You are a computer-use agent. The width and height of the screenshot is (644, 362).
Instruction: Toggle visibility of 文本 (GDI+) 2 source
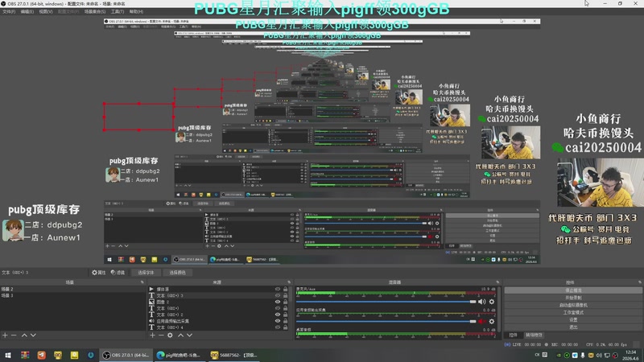pos(278,315)
